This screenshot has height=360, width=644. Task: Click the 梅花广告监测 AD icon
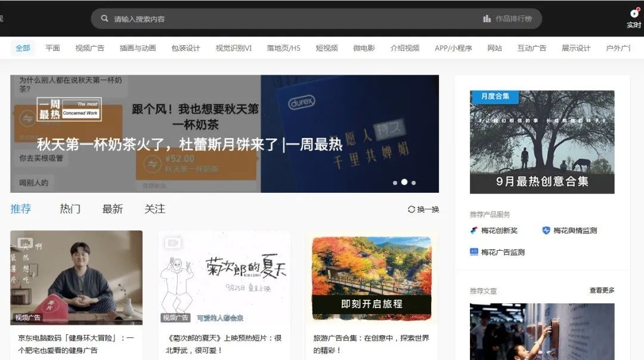[474, 252]
